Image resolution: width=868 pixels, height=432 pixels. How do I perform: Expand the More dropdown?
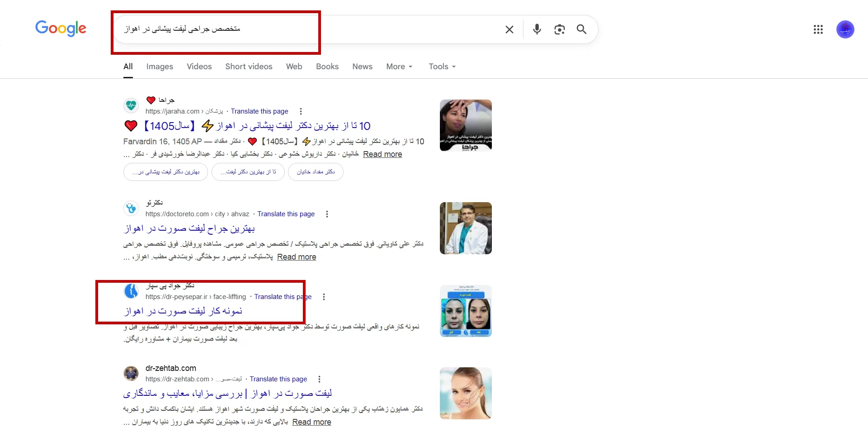[399, 66]
